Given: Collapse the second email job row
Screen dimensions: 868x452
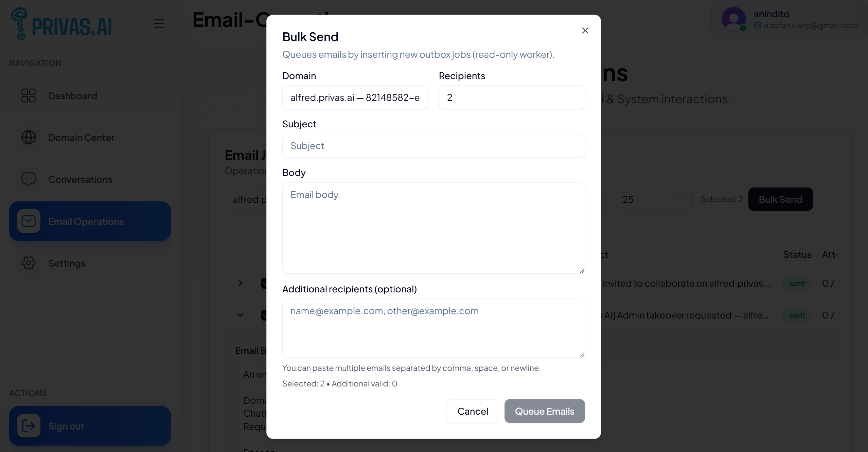Looking at the screenshot, I should [x=240, y=315].
